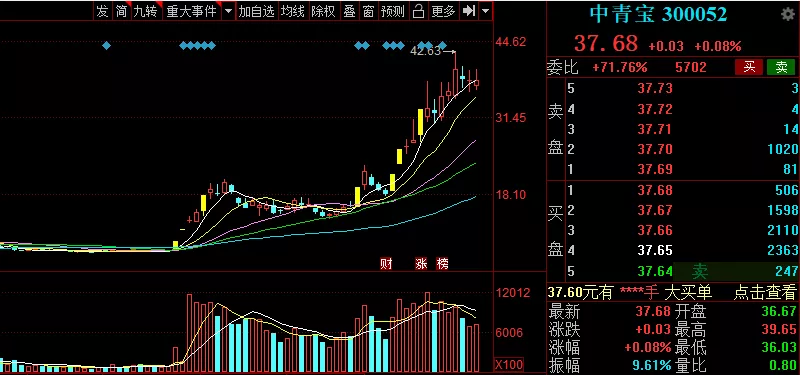The width and height of the screenshot is (800, 375).
Task: Click the red 买 buy button
Action: (749, 67)
